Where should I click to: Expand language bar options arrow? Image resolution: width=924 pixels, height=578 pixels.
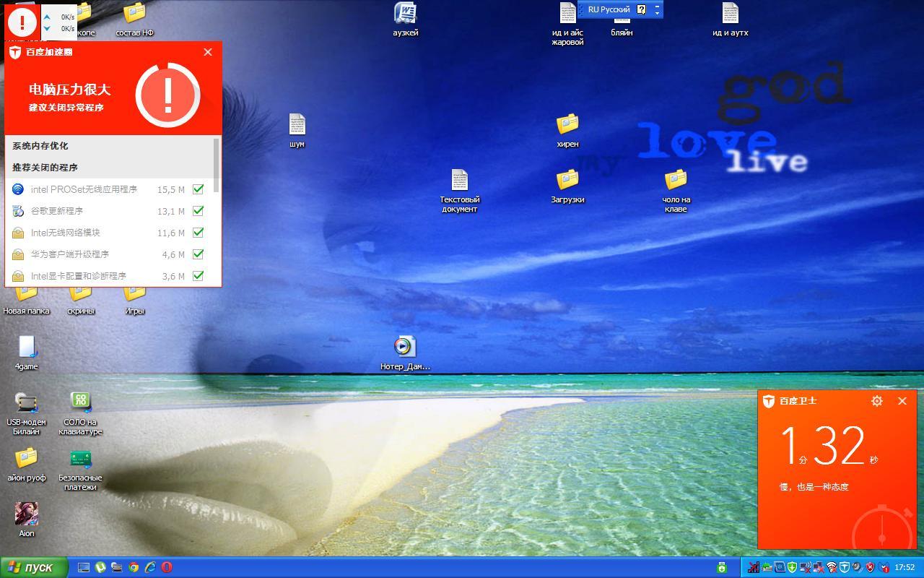(x=657, y=13)
